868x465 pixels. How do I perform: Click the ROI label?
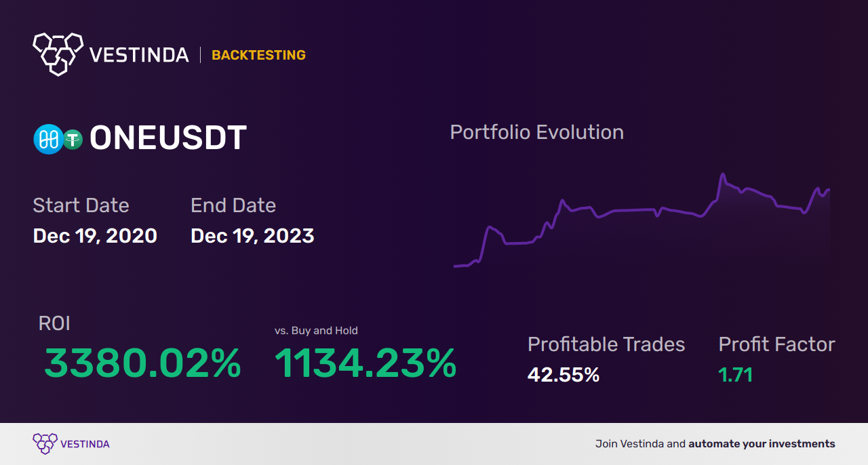pyautogui.click(x=54, y=323)
